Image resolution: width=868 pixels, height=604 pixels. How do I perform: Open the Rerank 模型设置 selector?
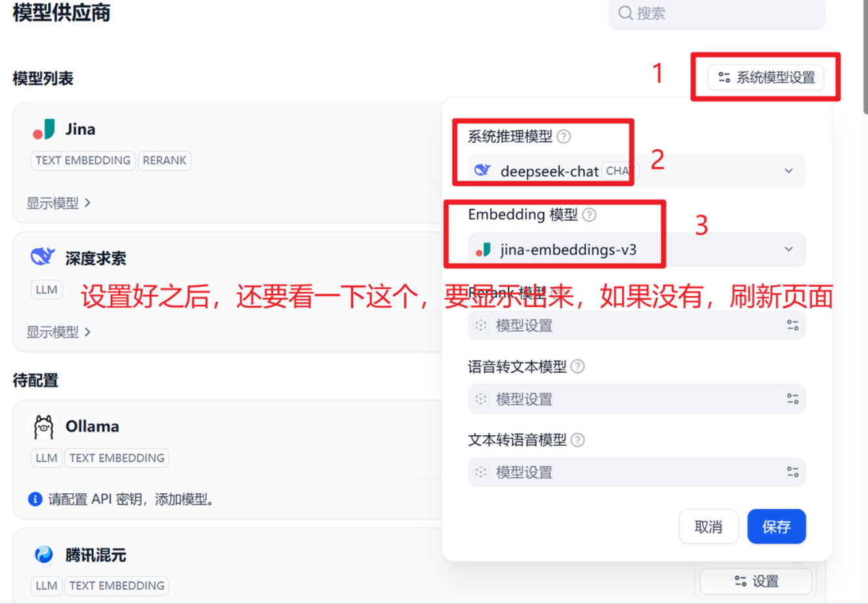coord(637,325)
